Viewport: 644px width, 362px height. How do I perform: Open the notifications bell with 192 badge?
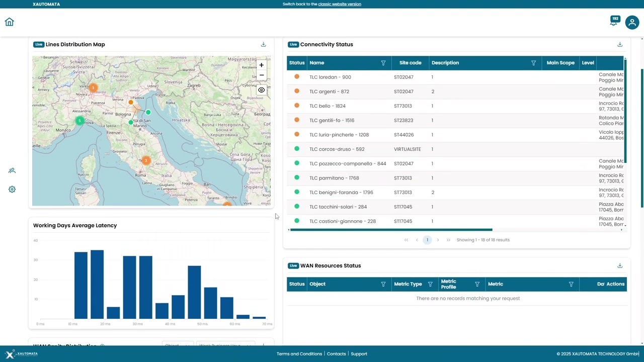coord(614,21)
